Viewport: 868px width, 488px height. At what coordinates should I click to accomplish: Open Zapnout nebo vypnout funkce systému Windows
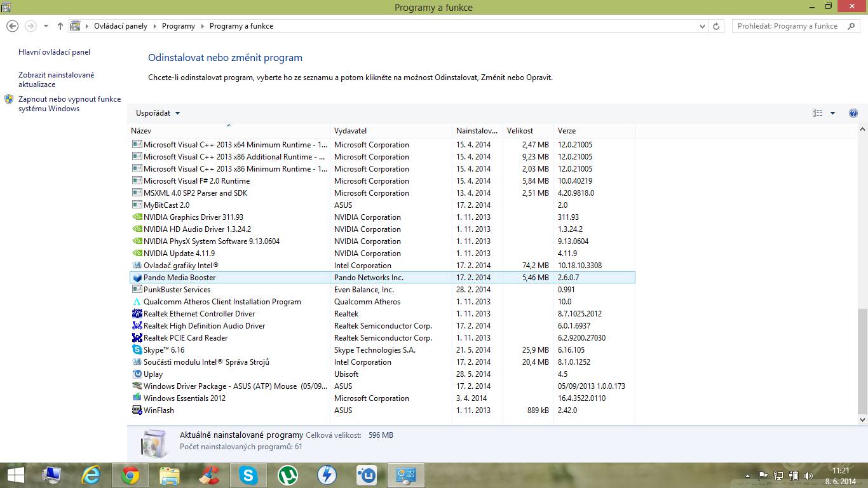[x=70, y=104]
